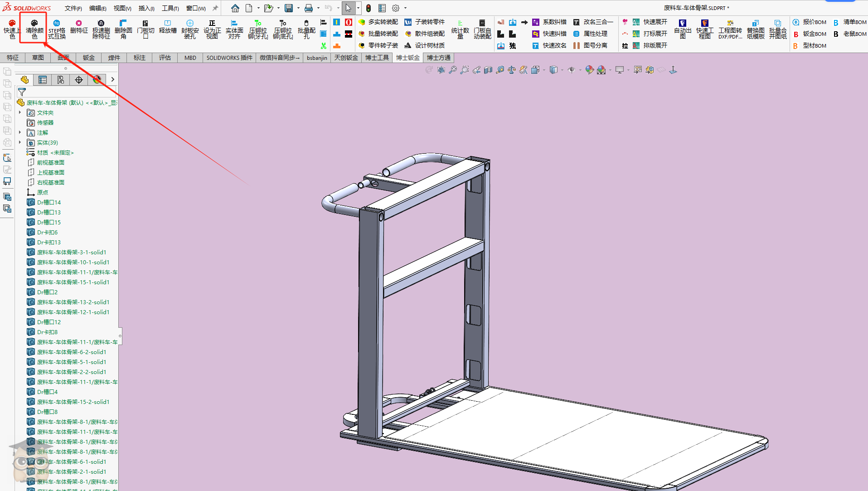Select the STEP格式互换 tool
Viewport: 868px width, 491px height.
(57, 29)
